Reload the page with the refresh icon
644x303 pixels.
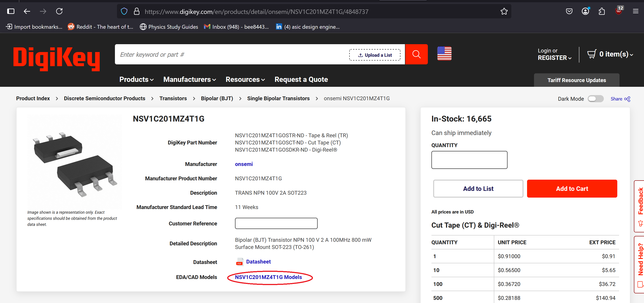[59, 11]
